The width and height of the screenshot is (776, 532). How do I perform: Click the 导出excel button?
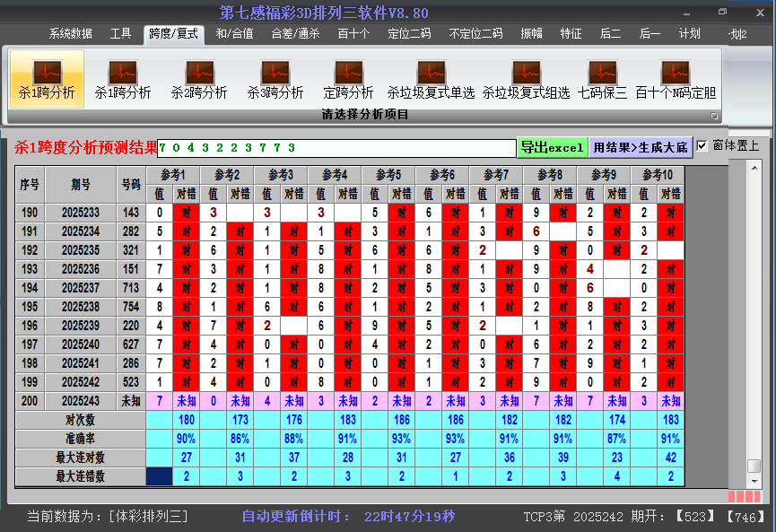552,147
